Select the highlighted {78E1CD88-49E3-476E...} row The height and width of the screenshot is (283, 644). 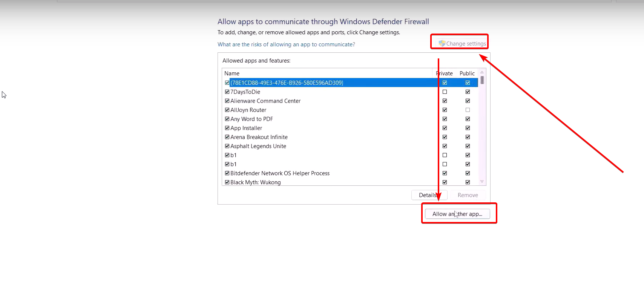(350, 83)
